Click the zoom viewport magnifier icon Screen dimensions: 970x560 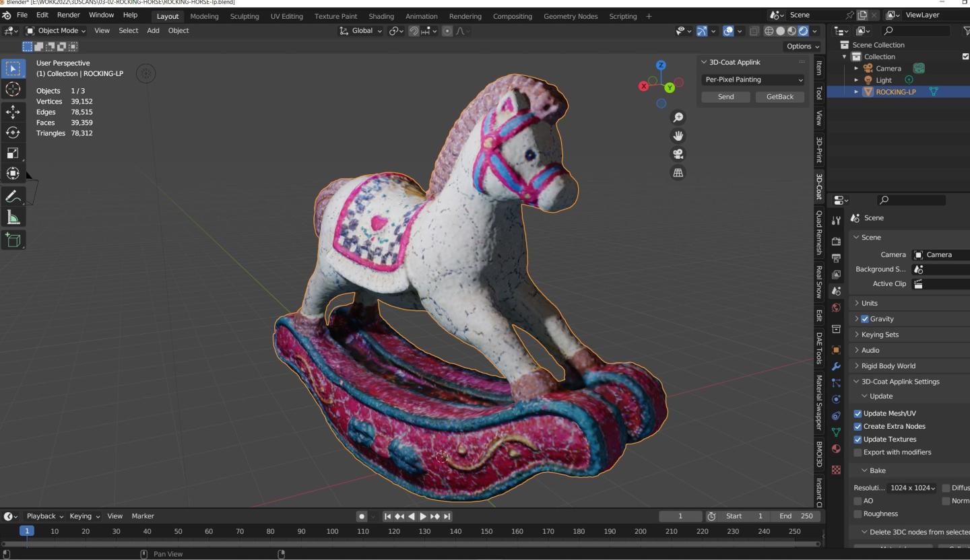pos(678,118)
